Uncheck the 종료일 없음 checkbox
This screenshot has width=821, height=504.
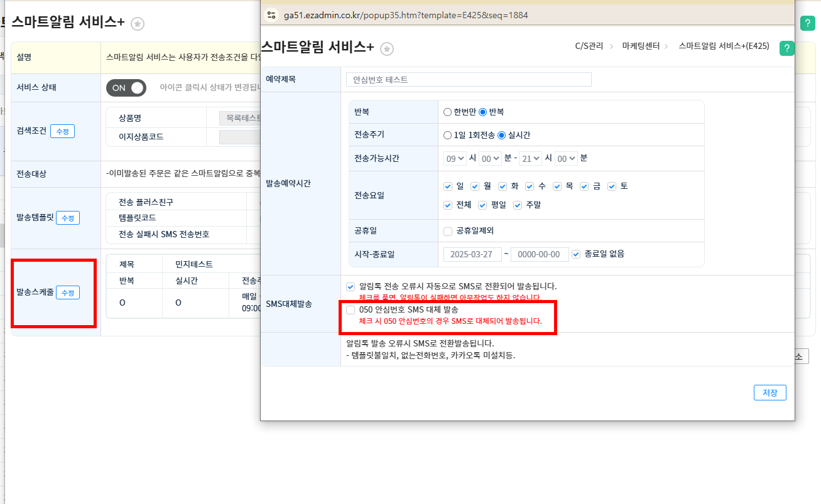[x=576, y=254]
